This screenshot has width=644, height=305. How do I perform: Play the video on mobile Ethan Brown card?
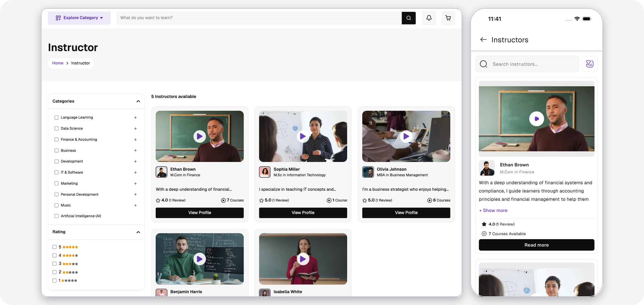(537, 119)
